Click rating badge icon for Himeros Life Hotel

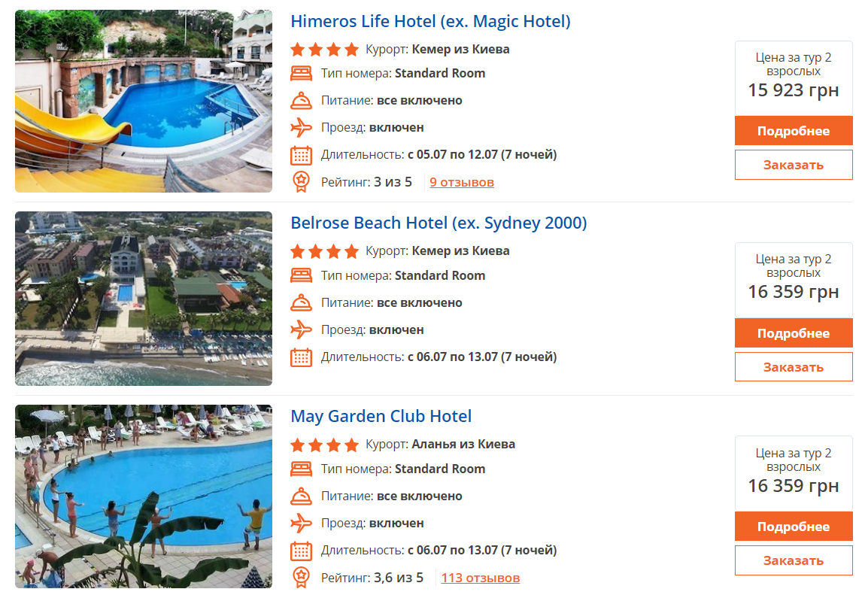(x=301, y=181)
